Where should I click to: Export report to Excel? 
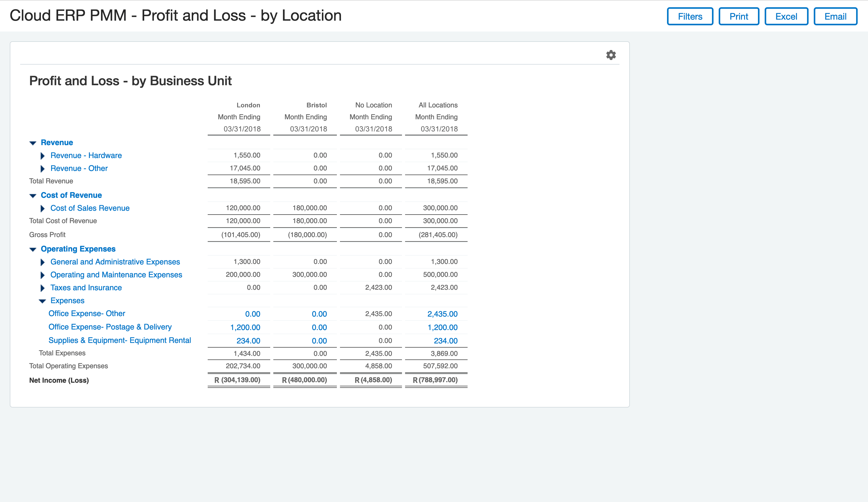pyautogui.click(x=786, y=17)
